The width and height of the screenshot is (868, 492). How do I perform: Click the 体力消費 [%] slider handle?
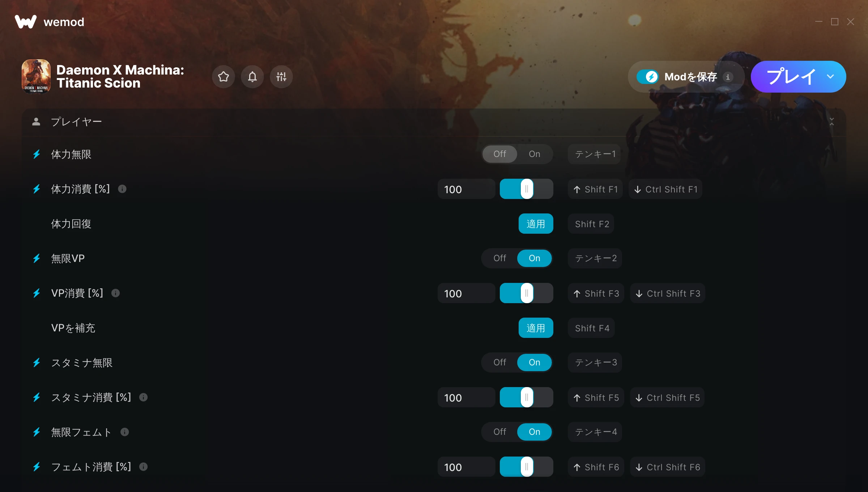[x=527, y=189]
